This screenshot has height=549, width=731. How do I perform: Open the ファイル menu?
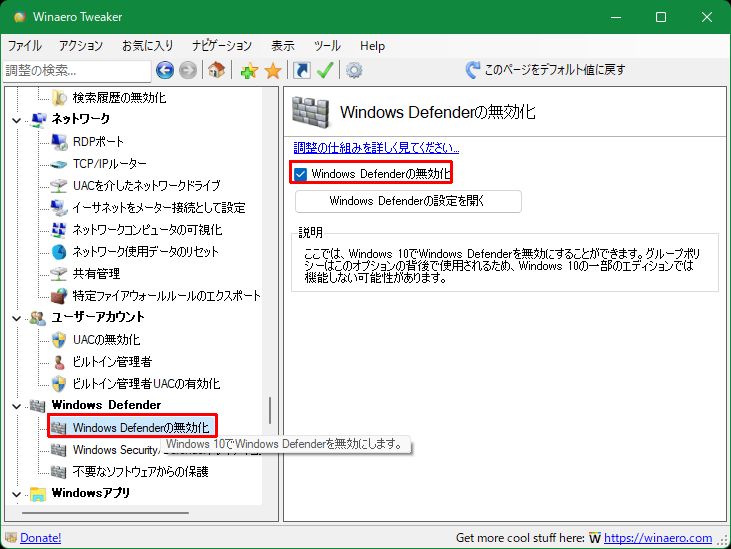25,46
